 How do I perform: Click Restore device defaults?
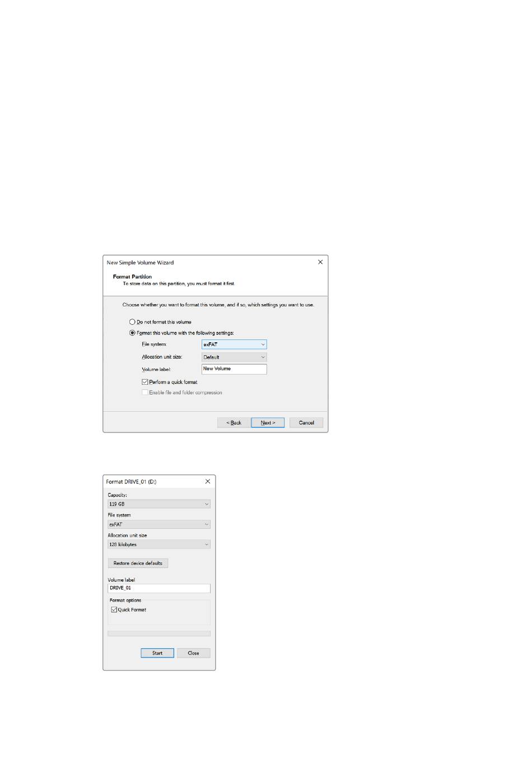[138, 563]
